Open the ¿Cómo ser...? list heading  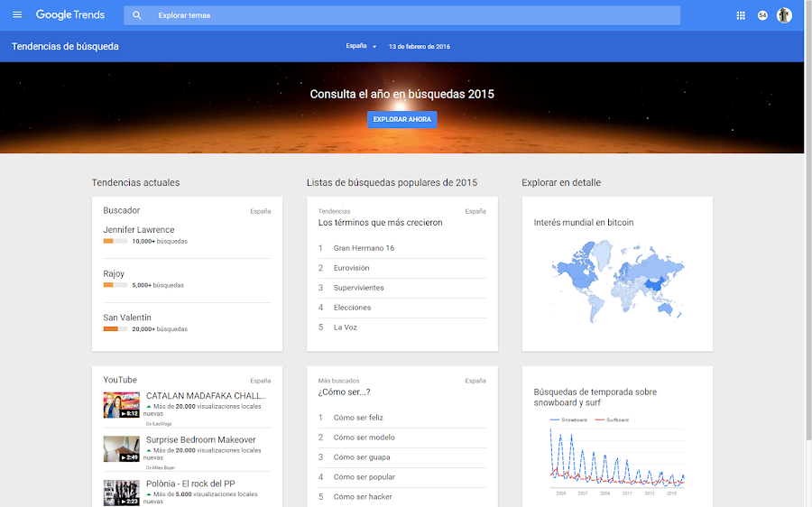click(344, 392)
